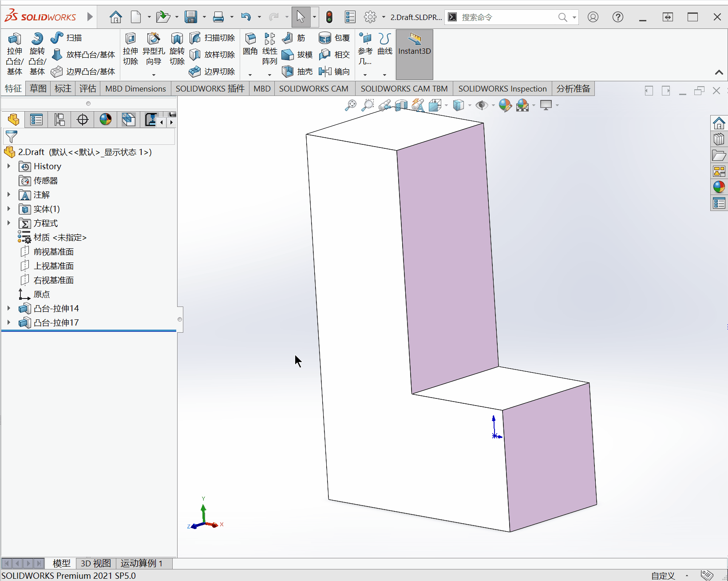The image size is (728, 581).
Task: Click the Revolved Boss/Base (旋转凸台/基体) tool
Action: tap(37, 54)
